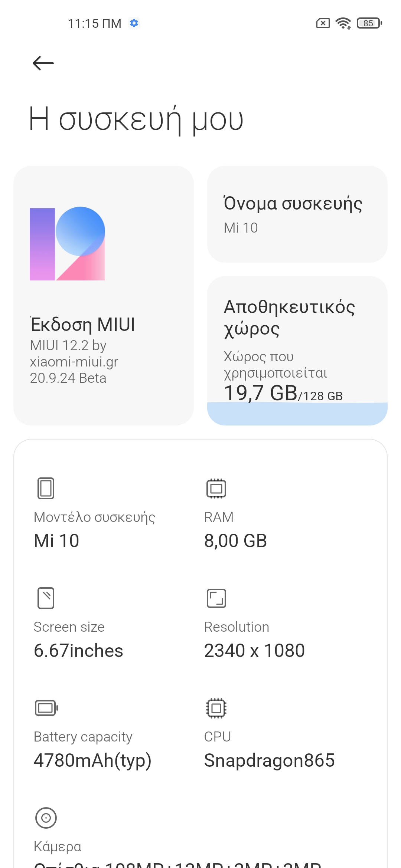The width and height of the screenshot is (401, 868).
Task: Tap the 4780mAh(typ) battery value
Action: click(x=92, y=760)
